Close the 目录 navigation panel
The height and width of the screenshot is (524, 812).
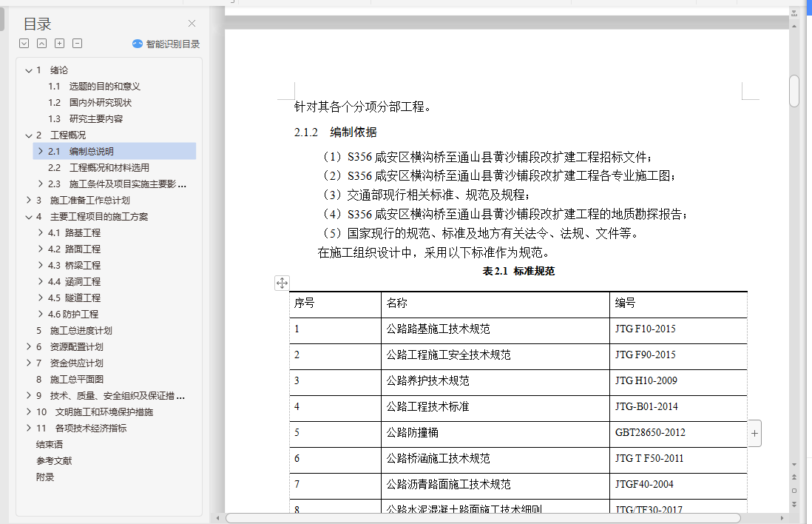click(x=192, y=24)
